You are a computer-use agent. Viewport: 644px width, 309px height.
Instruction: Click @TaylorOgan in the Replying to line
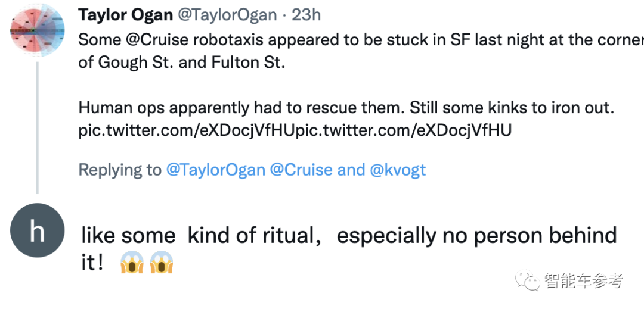215,170
